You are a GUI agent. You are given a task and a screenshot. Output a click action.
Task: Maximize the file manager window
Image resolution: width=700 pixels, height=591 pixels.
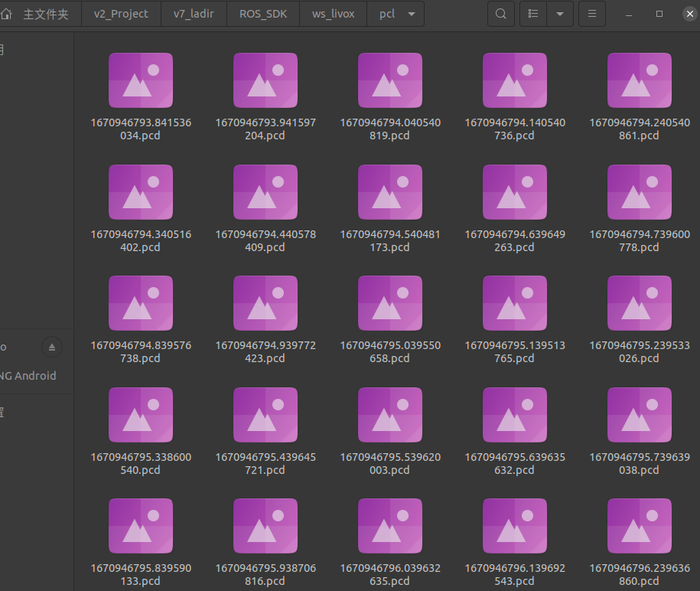click(659, 14)
